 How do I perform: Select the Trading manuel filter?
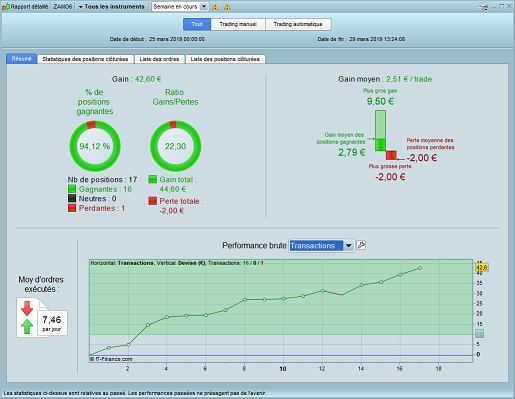(238, 24)
